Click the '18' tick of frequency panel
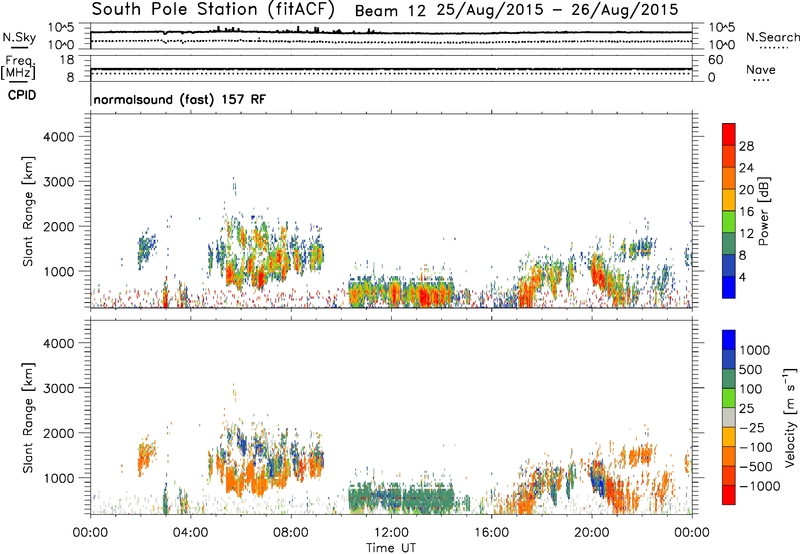 pyautogui.click(x=67, y=60)
